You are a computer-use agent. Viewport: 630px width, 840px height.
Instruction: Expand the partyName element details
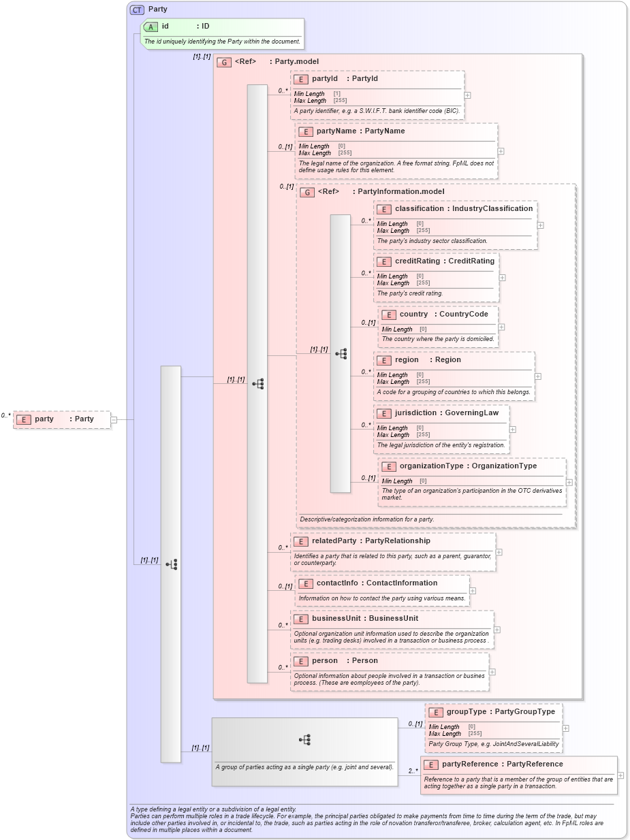pyautogui.click(x=499, y=151)
